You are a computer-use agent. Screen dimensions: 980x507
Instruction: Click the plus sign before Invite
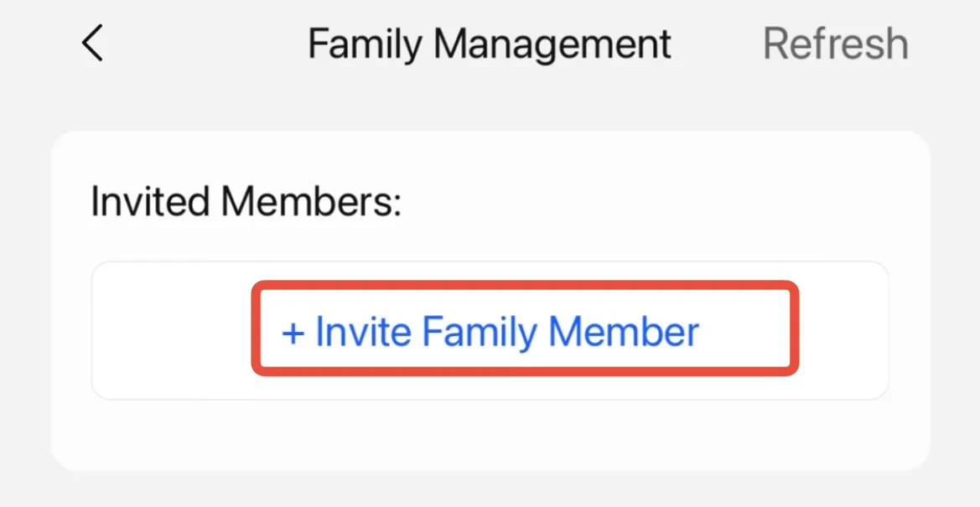293,334
